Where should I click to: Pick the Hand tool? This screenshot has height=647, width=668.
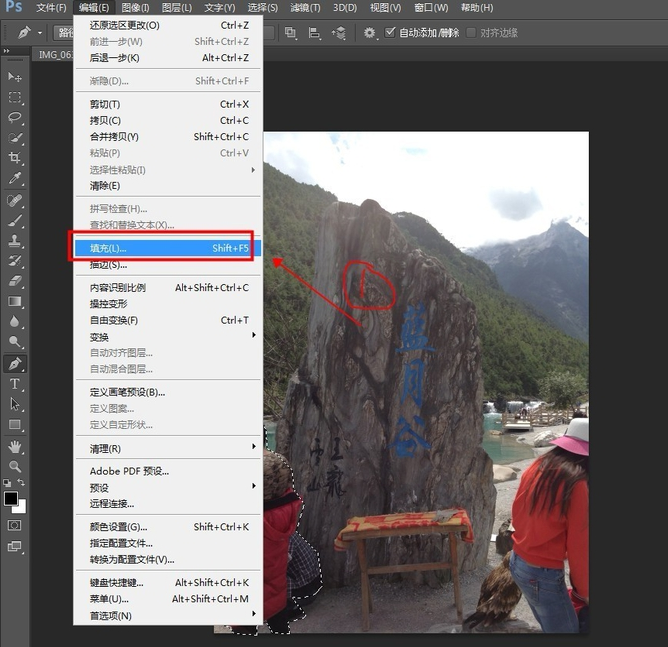click(x=15, y=446)
